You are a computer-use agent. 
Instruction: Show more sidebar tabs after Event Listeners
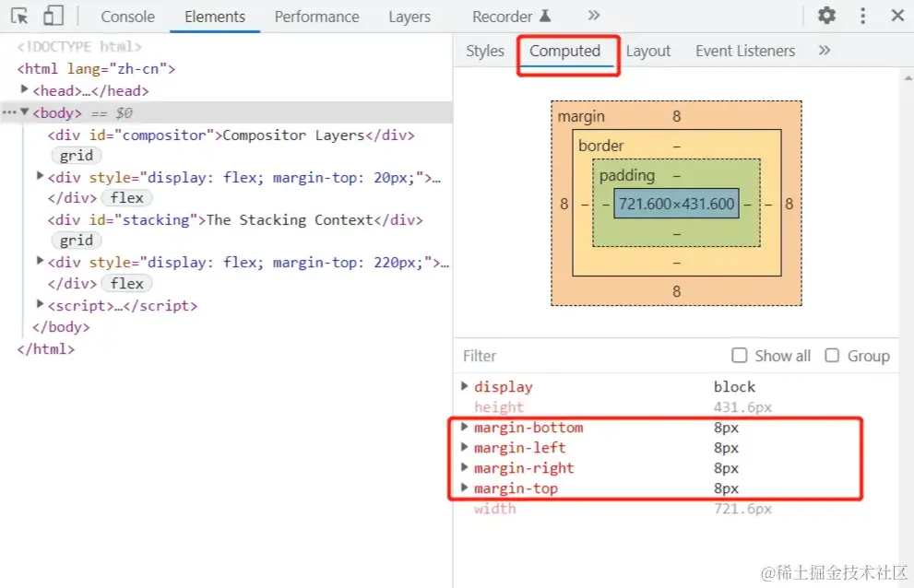824,51
